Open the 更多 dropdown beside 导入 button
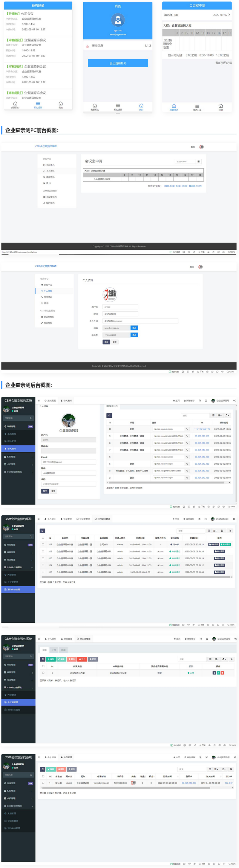The image size is (239, 868). pyautogui.click(x=93, y=659)
